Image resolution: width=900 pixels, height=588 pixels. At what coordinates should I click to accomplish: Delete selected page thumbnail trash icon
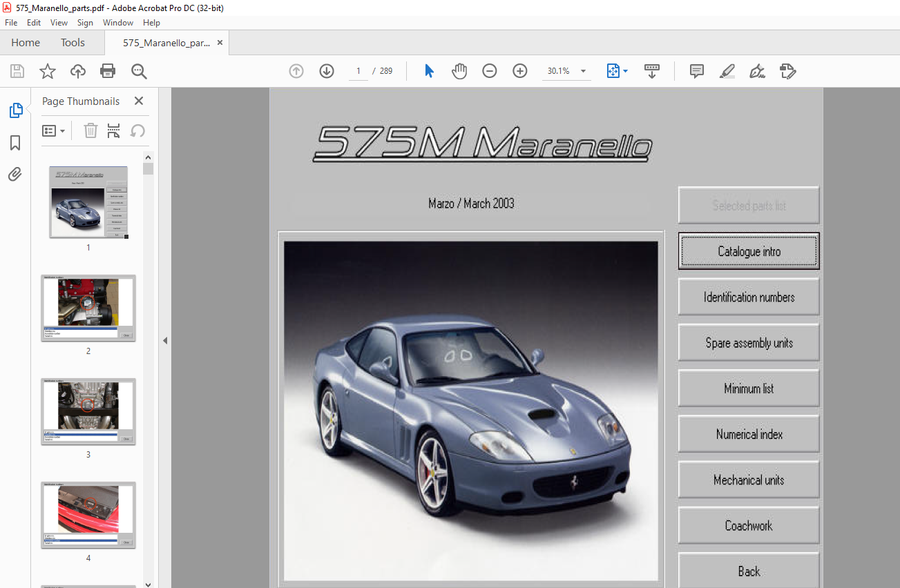point(90,131)
